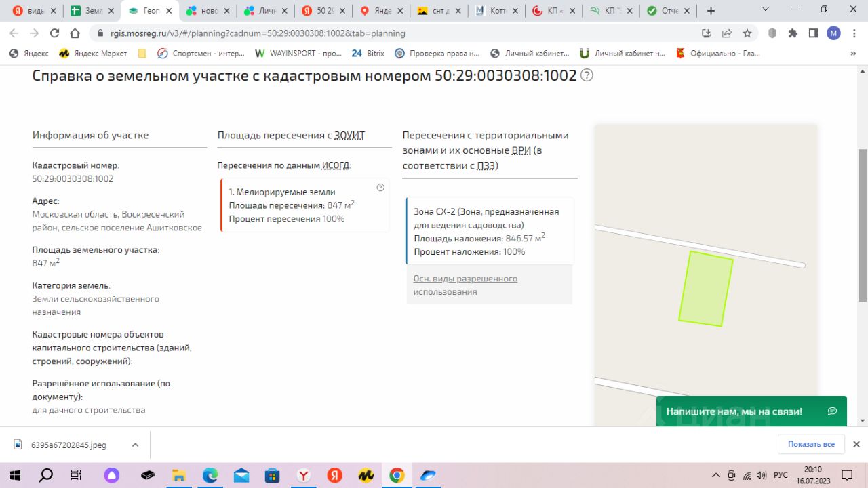Viewport: 868px width, 488px height.
Task: Toggle the browser side panel icon
Action: 813,33
